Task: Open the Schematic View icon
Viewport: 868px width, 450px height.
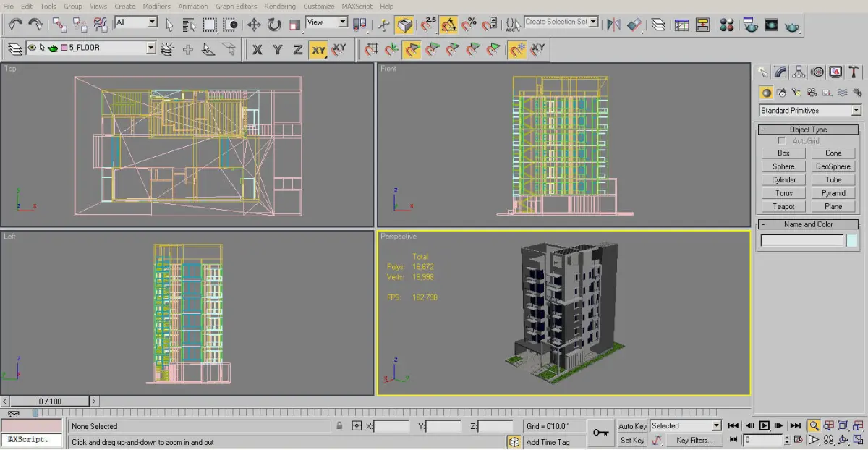Action: [x=702, y=25]
